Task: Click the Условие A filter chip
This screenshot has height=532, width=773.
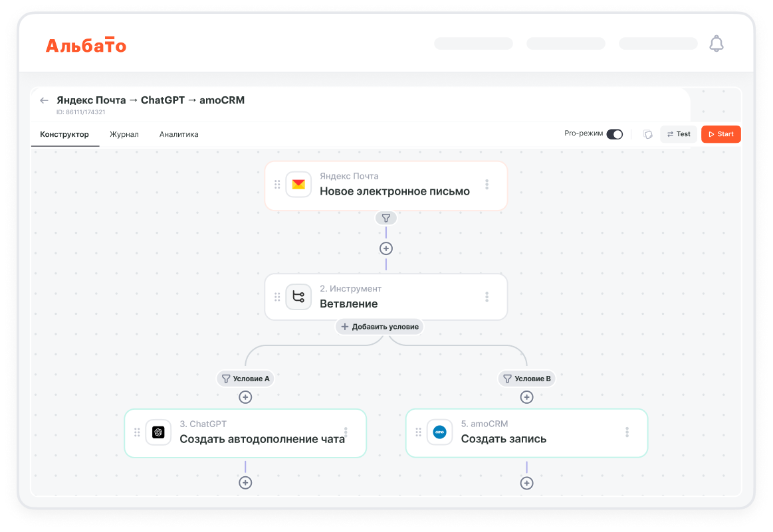Action: [x=245, y=379]
